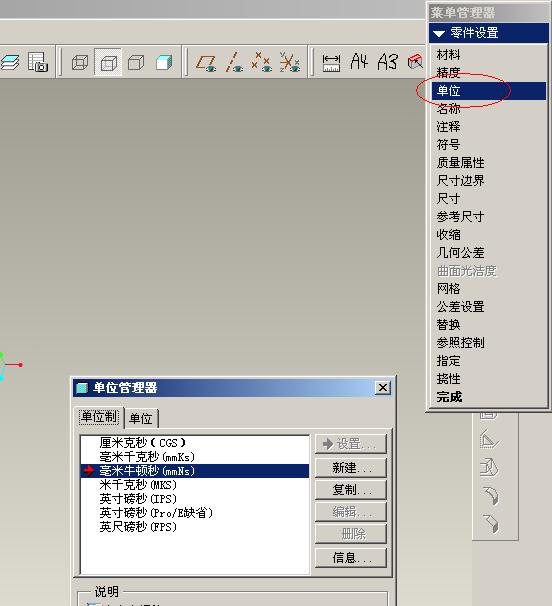
Task: Toggle datum axes display
Action: click(x=234, y=62)
